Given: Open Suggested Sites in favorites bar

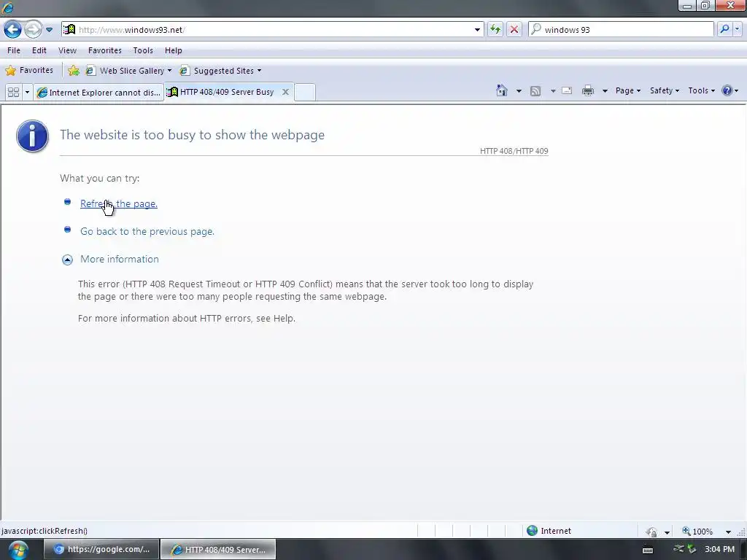Looking at the screenshot, I should pyautogui.click(x=220, y=71).
